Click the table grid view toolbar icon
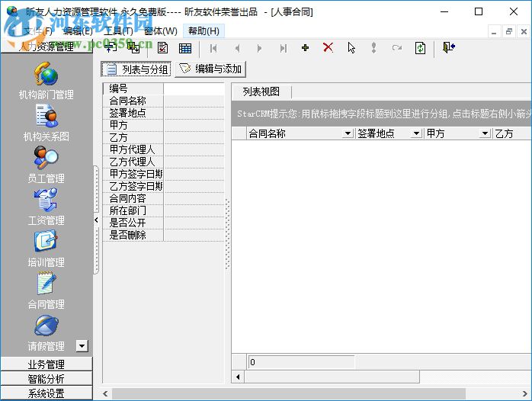532x401 pixels. (185, 48)
